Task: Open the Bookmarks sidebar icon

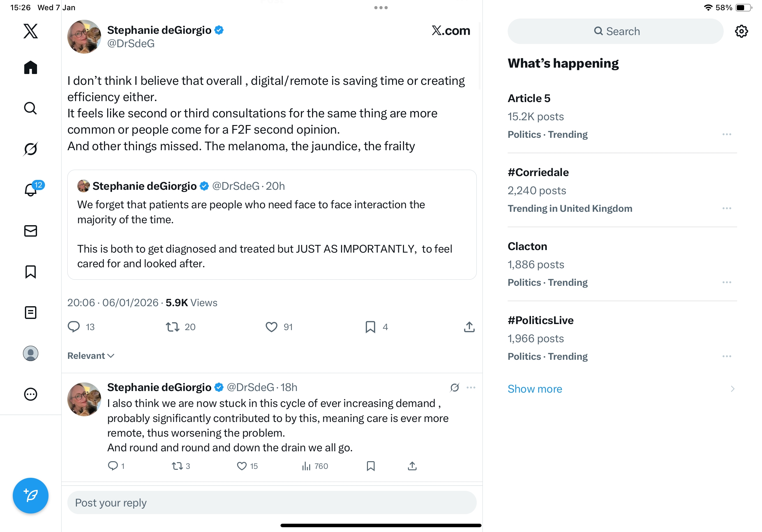Action: point(31,272)
